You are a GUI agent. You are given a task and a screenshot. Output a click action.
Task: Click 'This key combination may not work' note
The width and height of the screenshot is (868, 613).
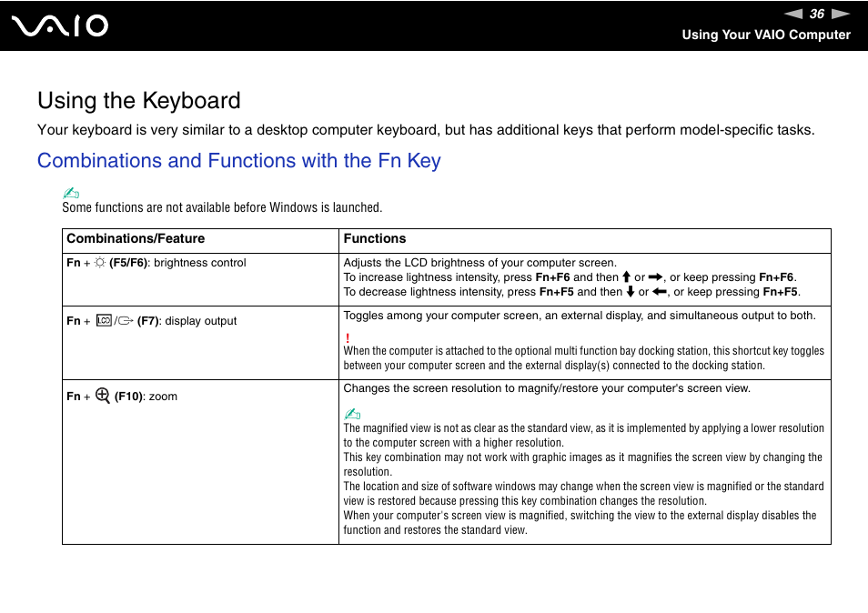(x=583, y=464)
